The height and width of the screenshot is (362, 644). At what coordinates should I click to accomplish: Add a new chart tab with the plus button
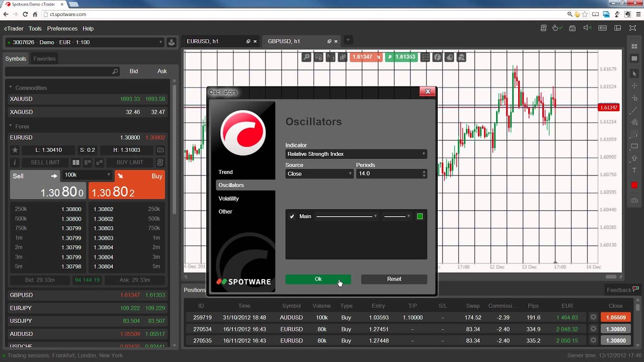point(348,40)
